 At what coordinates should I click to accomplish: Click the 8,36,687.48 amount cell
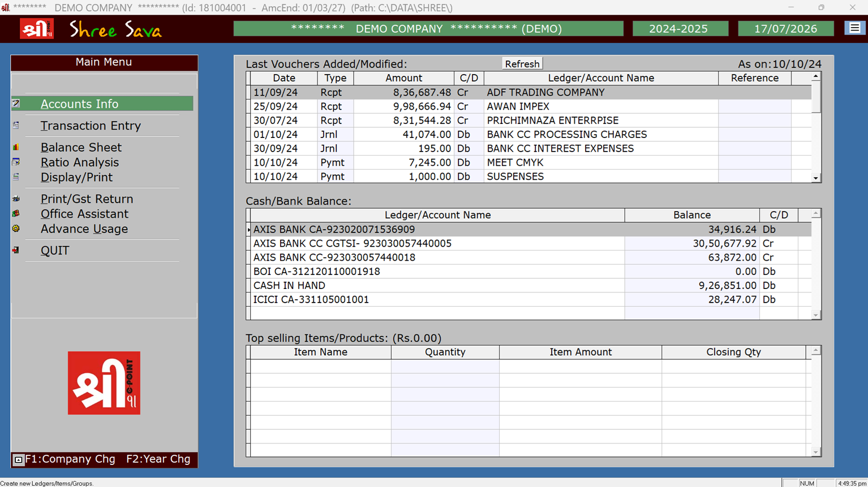(x=403, y=92)
